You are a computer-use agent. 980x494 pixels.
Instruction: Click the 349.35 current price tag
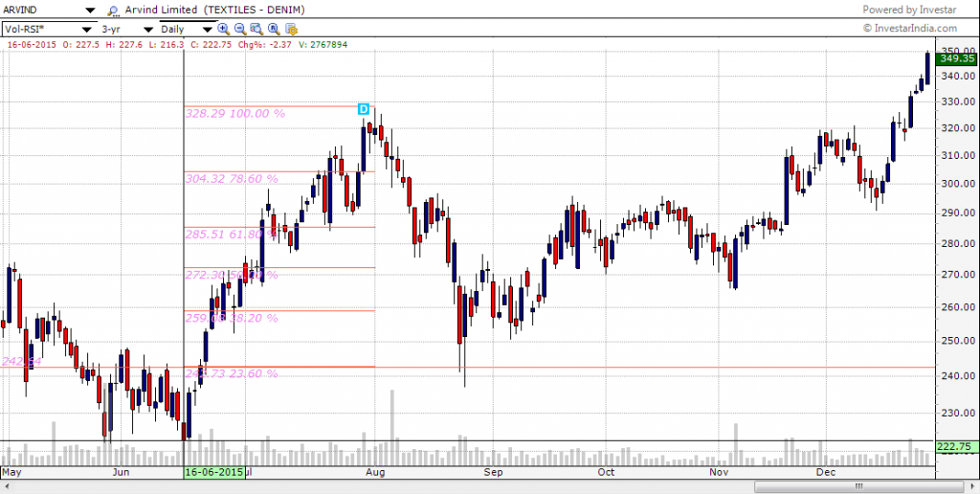tap(956, 58)
